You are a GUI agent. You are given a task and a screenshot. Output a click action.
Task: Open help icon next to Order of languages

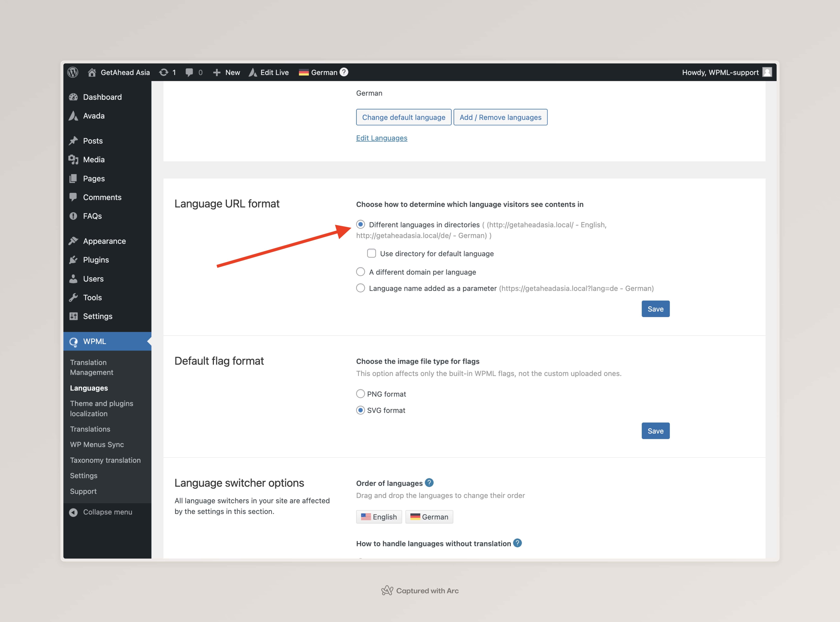(429, 483)
